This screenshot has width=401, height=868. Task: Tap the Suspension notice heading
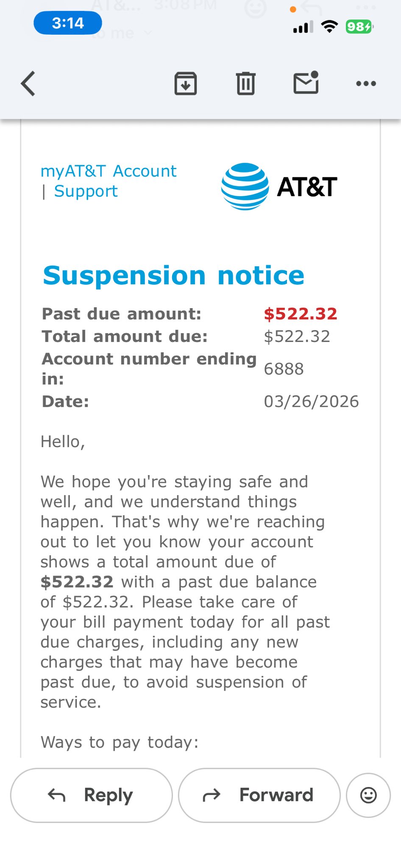point(174,275)
